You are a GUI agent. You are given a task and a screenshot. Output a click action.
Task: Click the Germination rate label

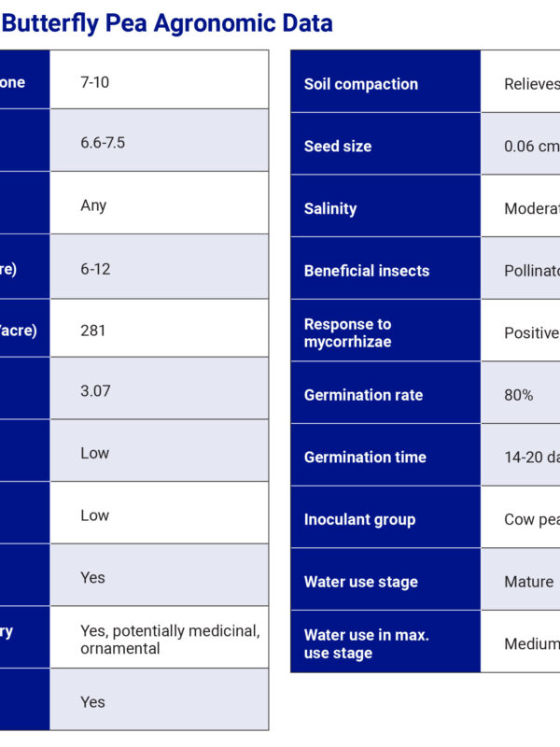363,395
